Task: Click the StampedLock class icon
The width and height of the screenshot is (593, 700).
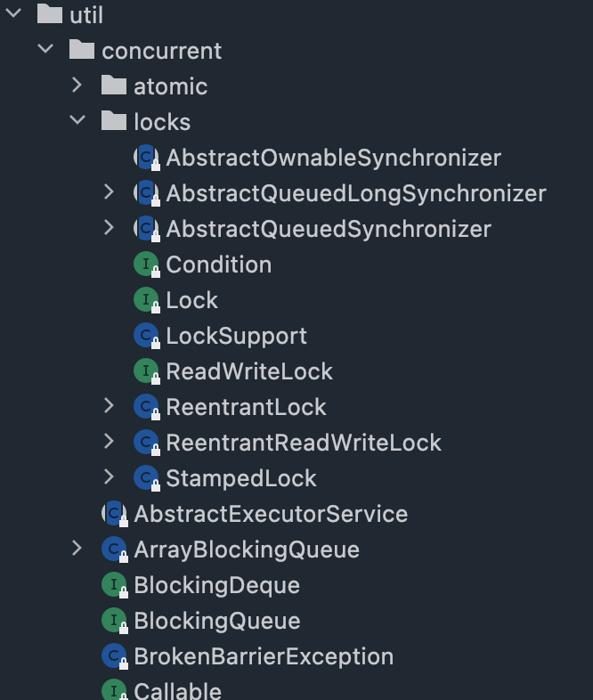Action: point(147,478)
